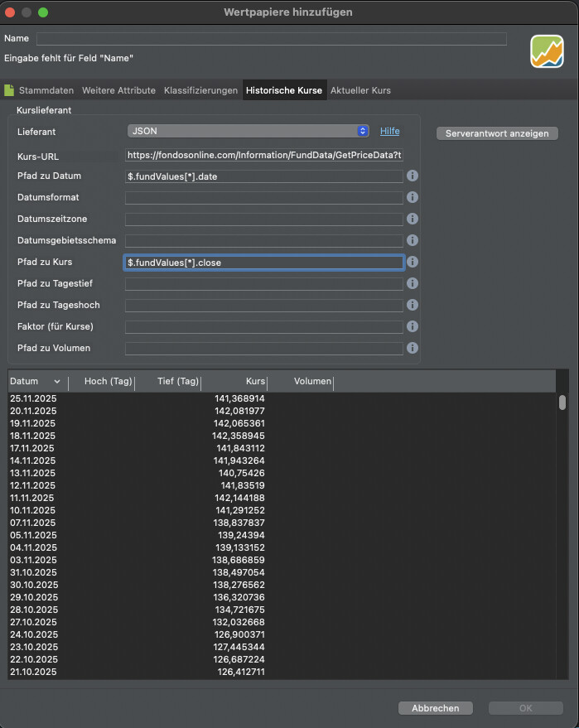Click info icon beside Pfad zu Volumen
Screen dimensions: 579x728
[413, 348]
